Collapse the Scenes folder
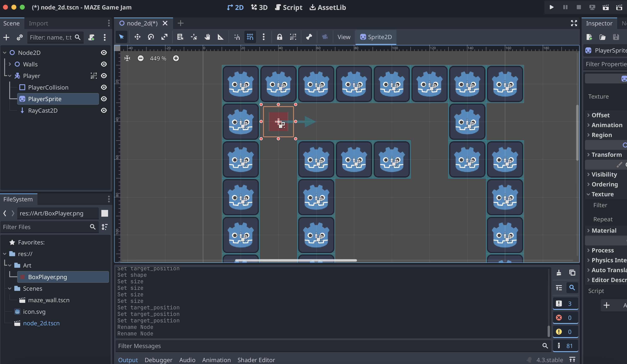This screenshot has width=627, height=364. click(x=10, y=289)
